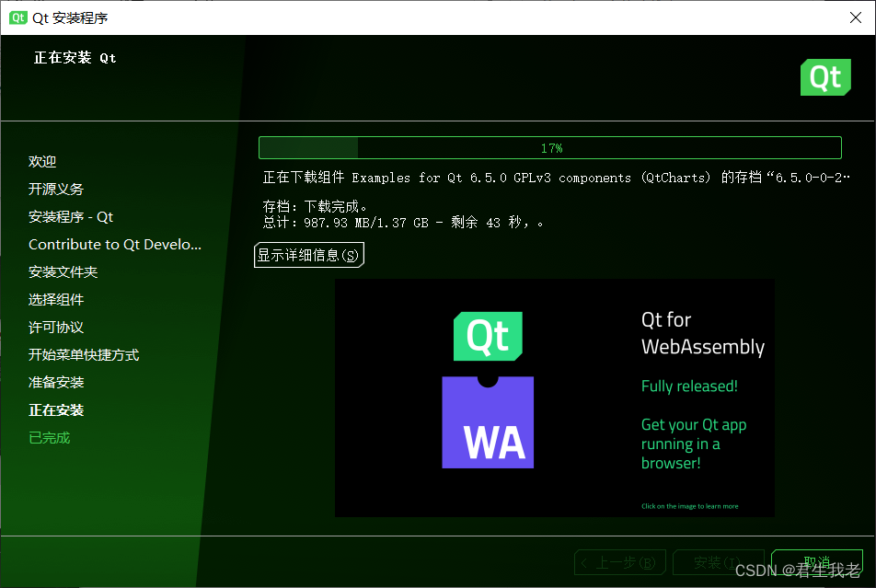The width and height of the screenshot is (876, 588).
Task: Click the purple WA WebAssembly icon
Action: [x=488, y=422]
